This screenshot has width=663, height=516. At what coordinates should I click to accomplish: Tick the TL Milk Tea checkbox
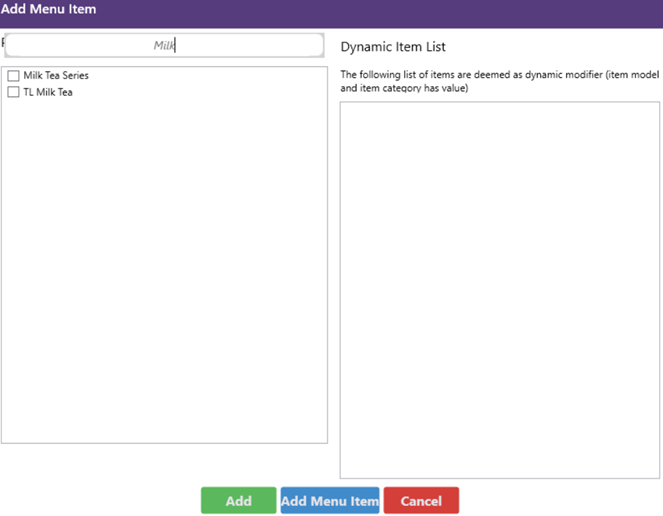point(14,92)
